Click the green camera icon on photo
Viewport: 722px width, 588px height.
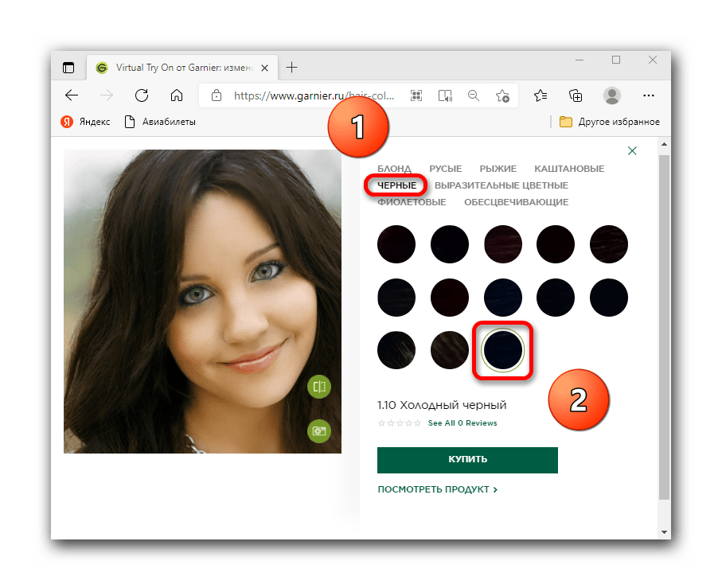coord(318,430)
